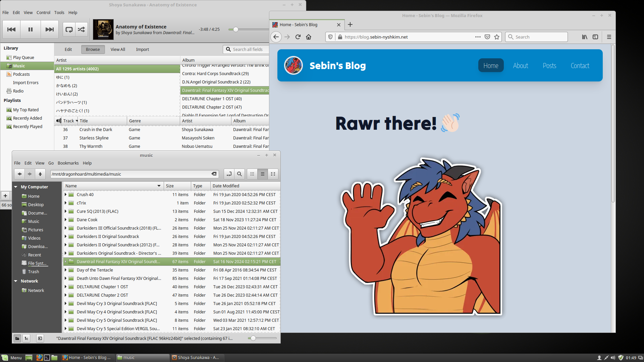Save page to Pocket in Firefox
This screenshot has height=362, width=644.
(x=487, y=37)
